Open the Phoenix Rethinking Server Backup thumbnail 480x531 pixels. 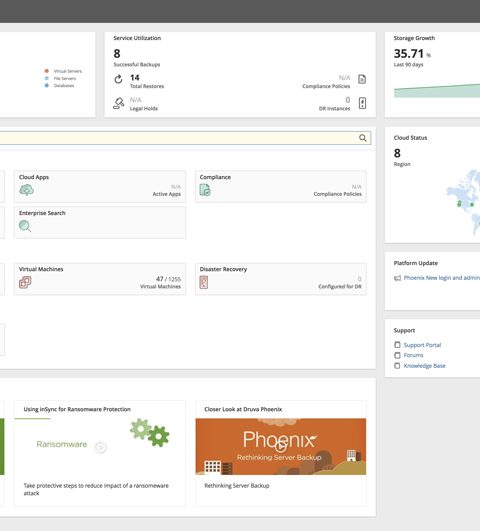click(x=281, y=446)
